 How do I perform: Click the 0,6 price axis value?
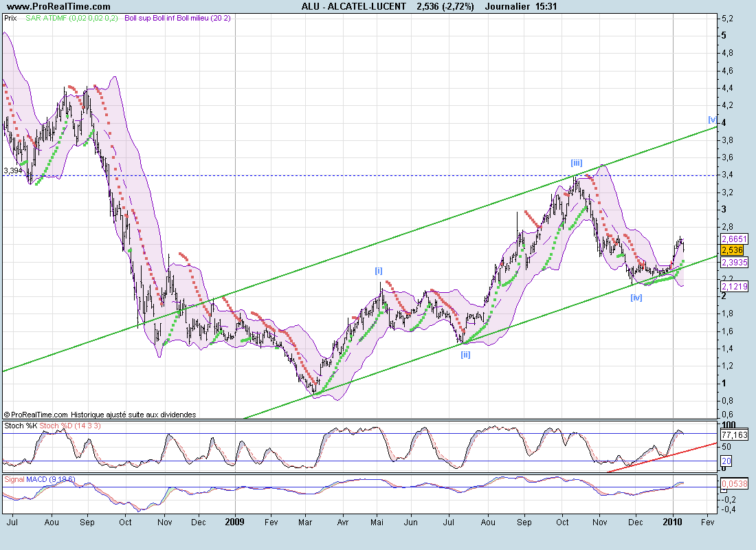tap(728, 415)
